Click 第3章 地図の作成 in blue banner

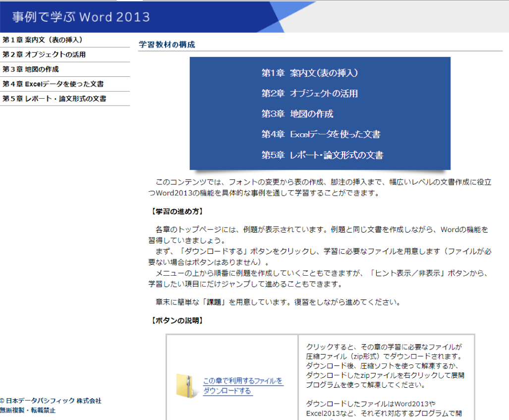pyautogui.click(x=297, y=114)
